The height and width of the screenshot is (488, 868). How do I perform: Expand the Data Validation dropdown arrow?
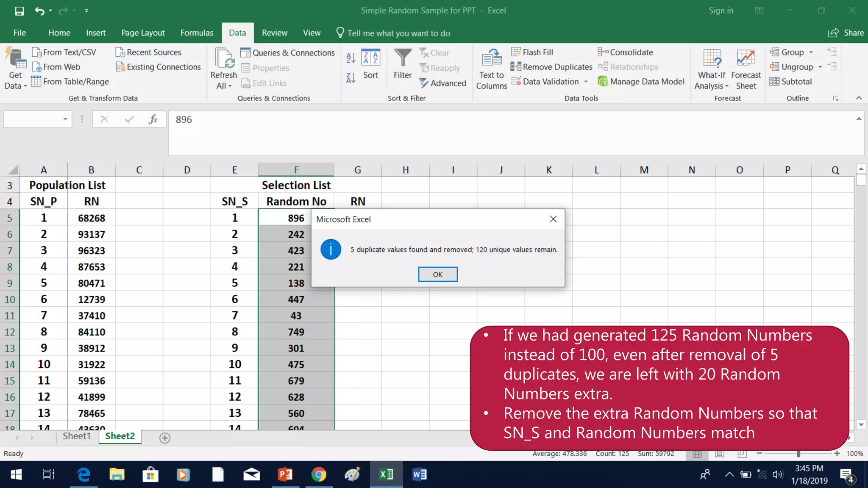click(x=586, y=82)
